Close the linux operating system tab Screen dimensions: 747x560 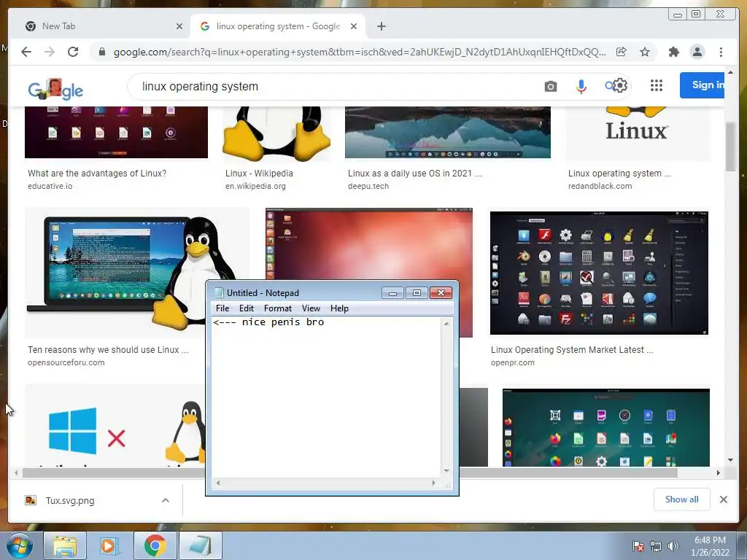click(x=354, y=26)
